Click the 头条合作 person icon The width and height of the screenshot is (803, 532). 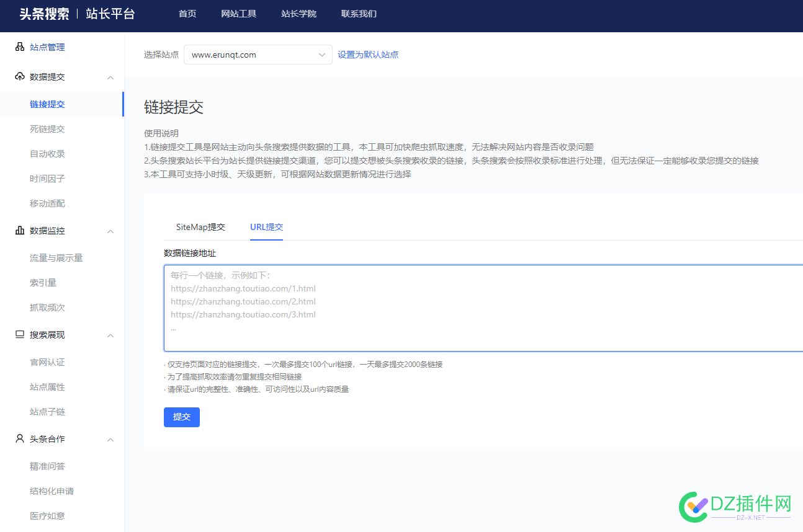point(20,439)
